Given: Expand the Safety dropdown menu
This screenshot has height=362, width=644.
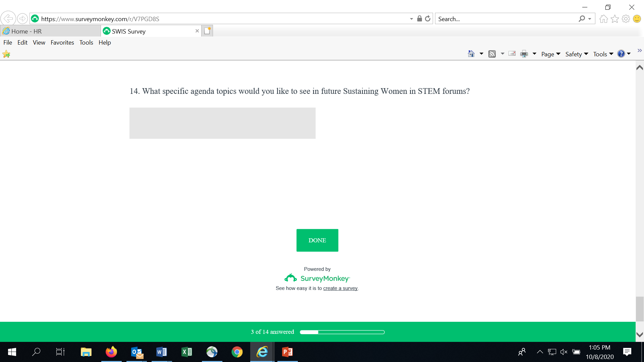Looking at the screenshot, I should [x=577, y=54].
